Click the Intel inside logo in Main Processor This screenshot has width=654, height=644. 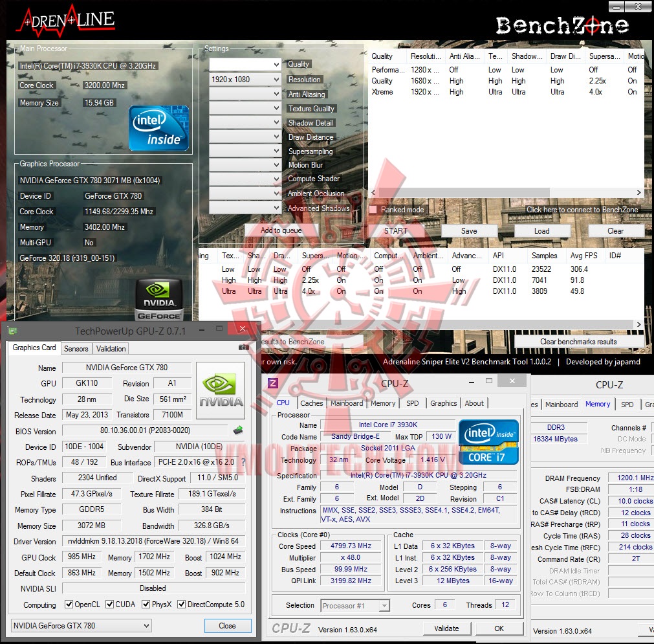click(x=158, y=128)
